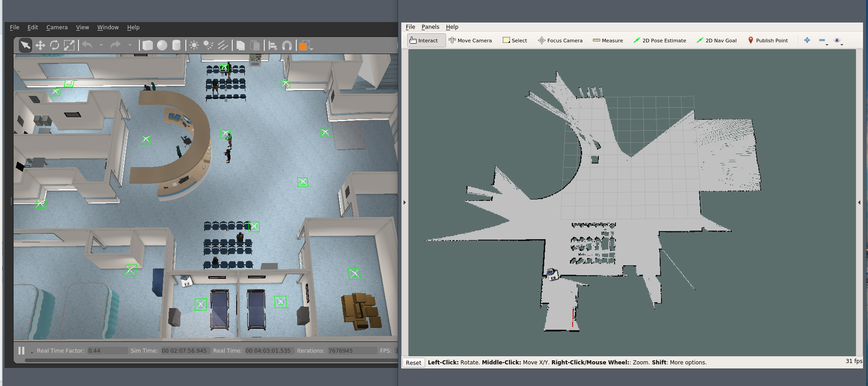868x386 pixels.
Task: Select the Move Camera tool in RViz
Action: pyautogui.click(x=470, y=41)
